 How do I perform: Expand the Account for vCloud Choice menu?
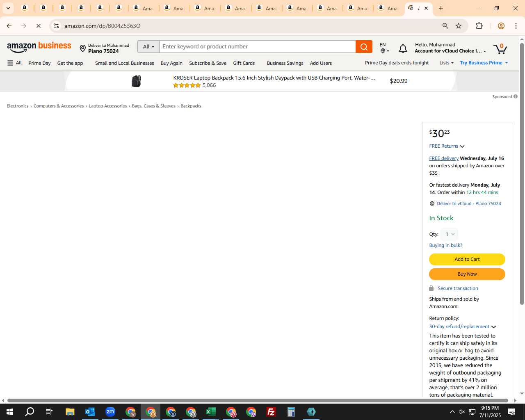450,51
